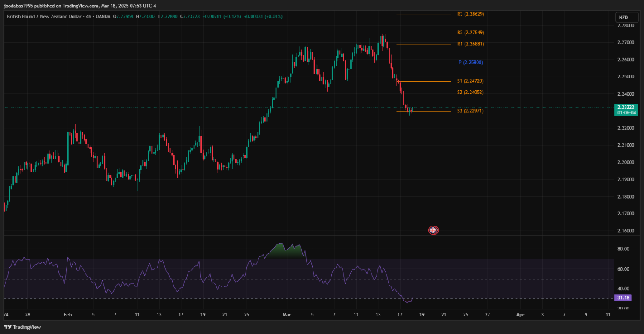Select the S1 (2.24720) support label
Image resolution: width=644 pixels, height=334 pixels.
pos(471,81)
